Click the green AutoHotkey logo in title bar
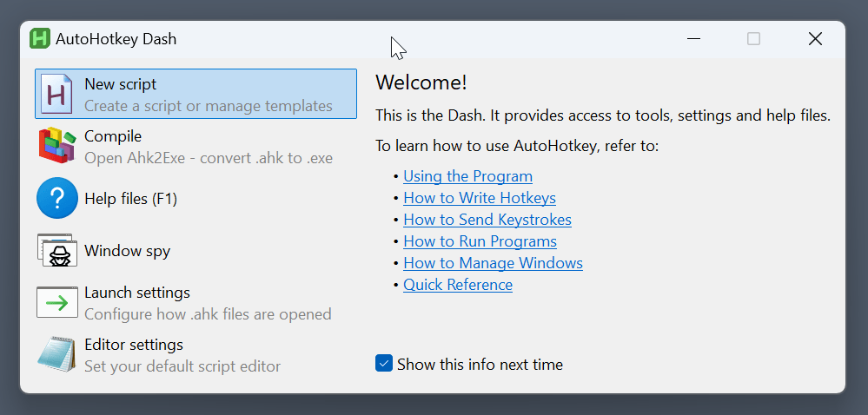The width and height of the screenshot is (868, 415). (x=40, y=39)
